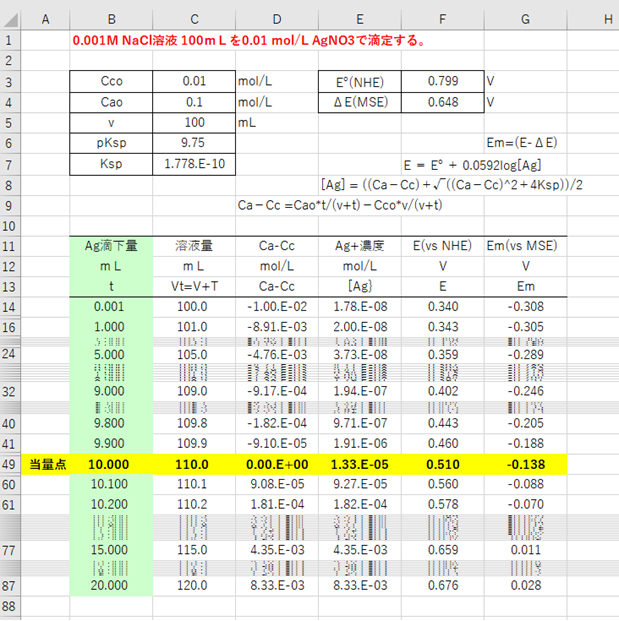Viewport: 619px width, 621px height.
Task: Click the Cco label cell
Action: click(111, 81)
